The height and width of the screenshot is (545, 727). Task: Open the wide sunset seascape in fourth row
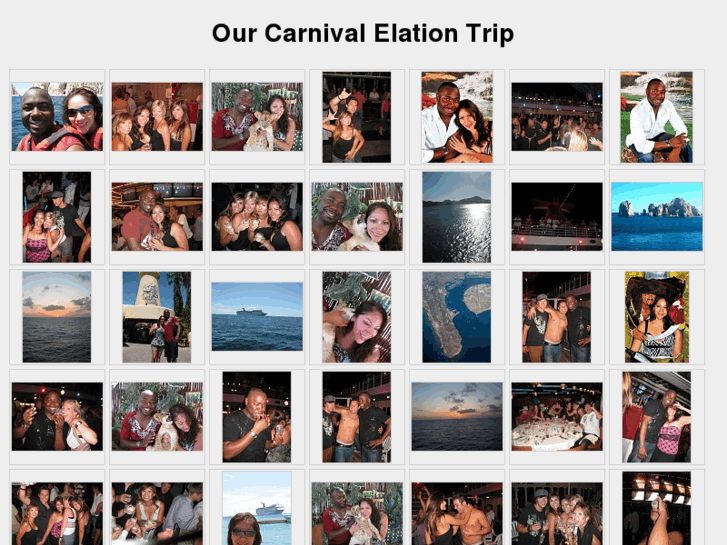click(457, 417)
